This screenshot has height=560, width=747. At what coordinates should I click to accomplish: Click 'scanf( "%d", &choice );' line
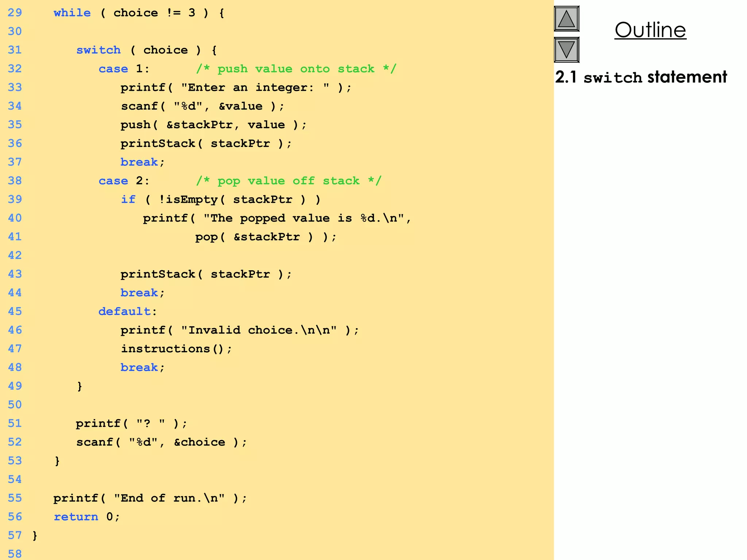click(162, 442)
